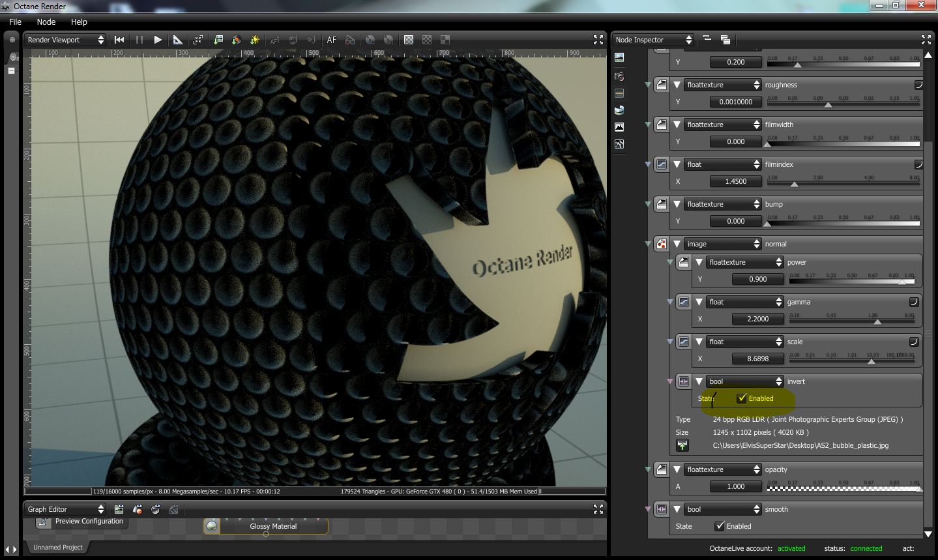
Task: Open the landscape image icon in inspector sidebar
Action: [x=619, y=58]
